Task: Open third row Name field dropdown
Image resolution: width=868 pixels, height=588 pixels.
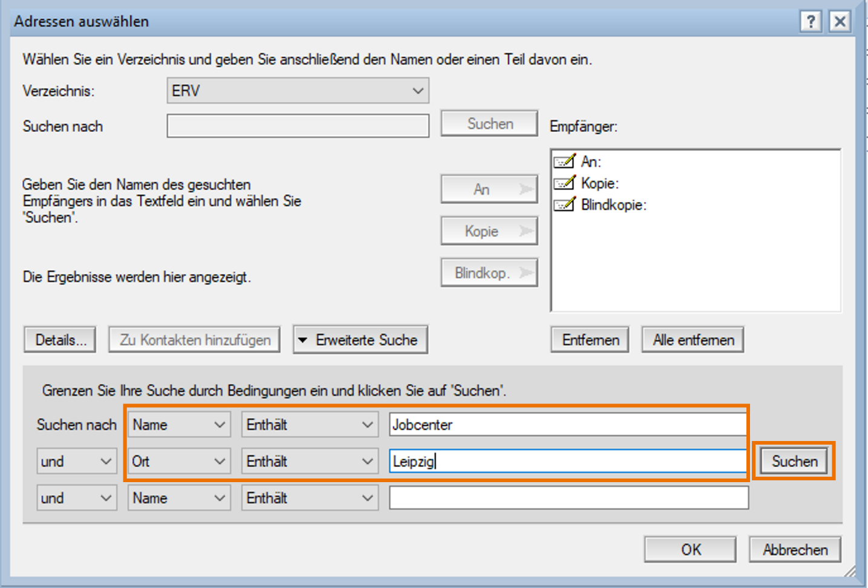Action: tap(179, 498)
